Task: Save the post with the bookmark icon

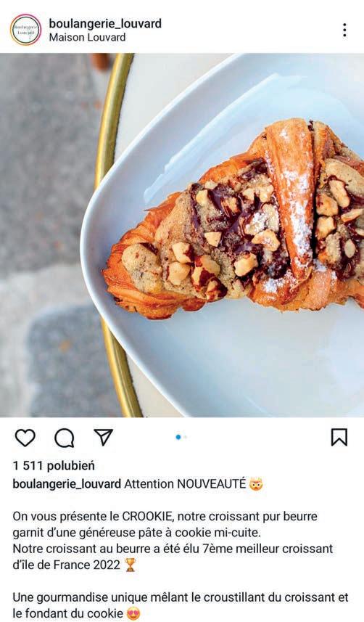Action: [x=339, y=437]
